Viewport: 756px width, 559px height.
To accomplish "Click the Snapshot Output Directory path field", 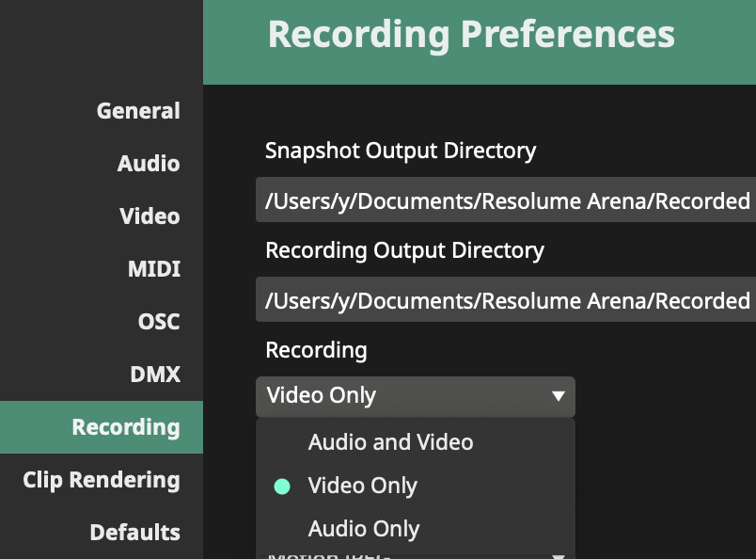I will (x=506, y=201).
